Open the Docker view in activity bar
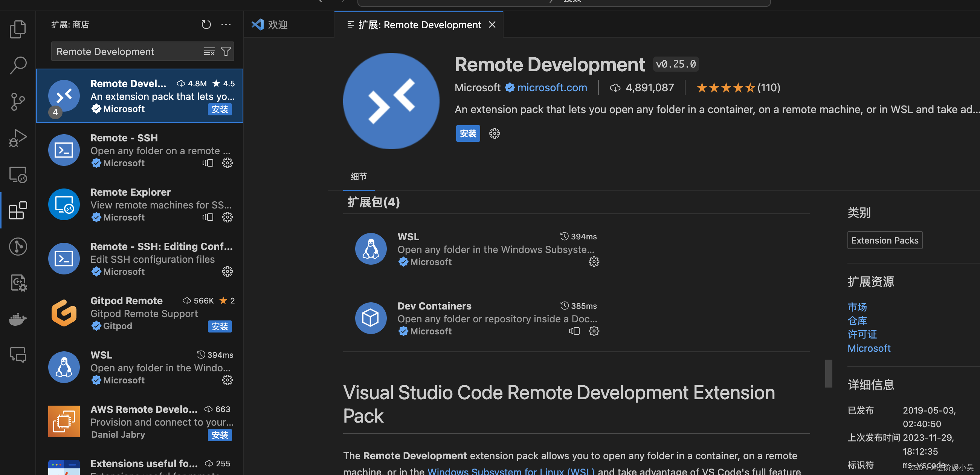Viewport: 980px width, 475px height. (x=17, y=319)
